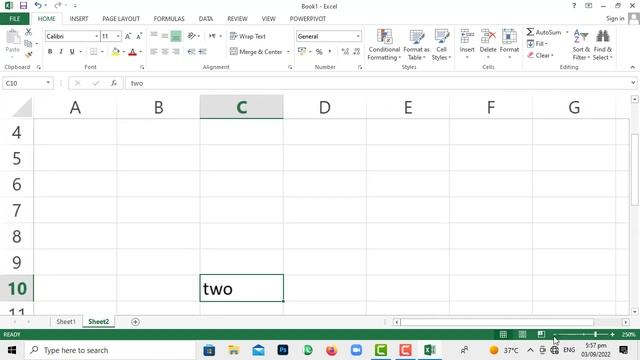Toggle Italic formatting
The width and height of the screenshot is (640, 360).
[x=61, y=51]
